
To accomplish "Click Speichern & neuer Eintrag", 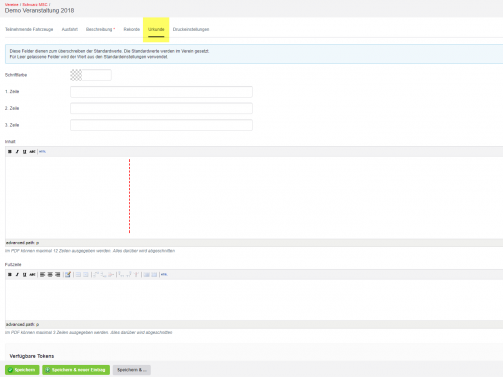I will point(76,370).
